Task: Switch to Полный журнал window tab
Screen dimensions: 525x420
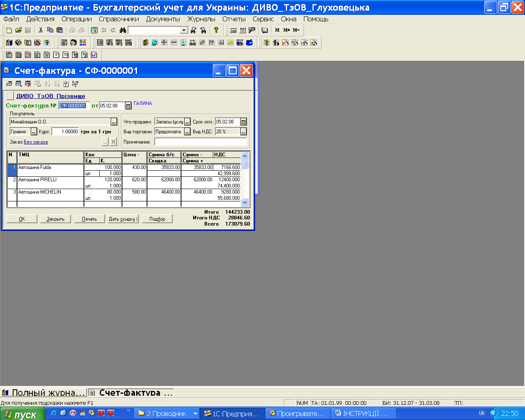Action: tap(44, 393)
